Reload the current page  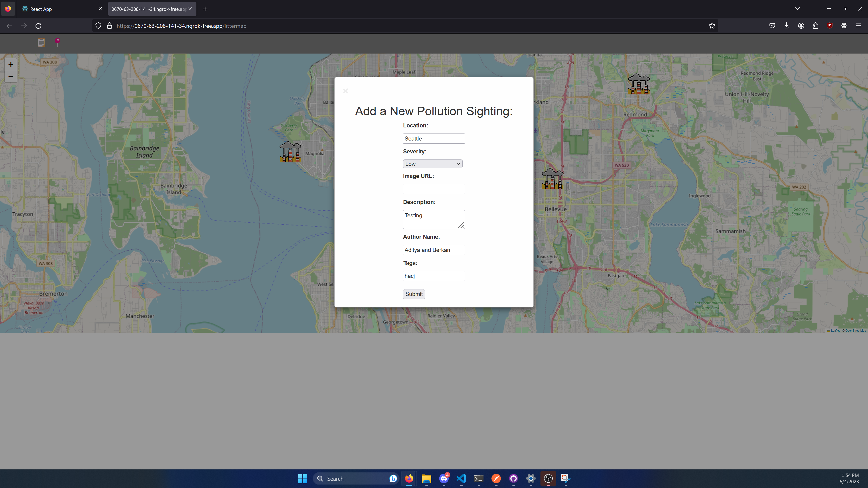coord(38,26)
